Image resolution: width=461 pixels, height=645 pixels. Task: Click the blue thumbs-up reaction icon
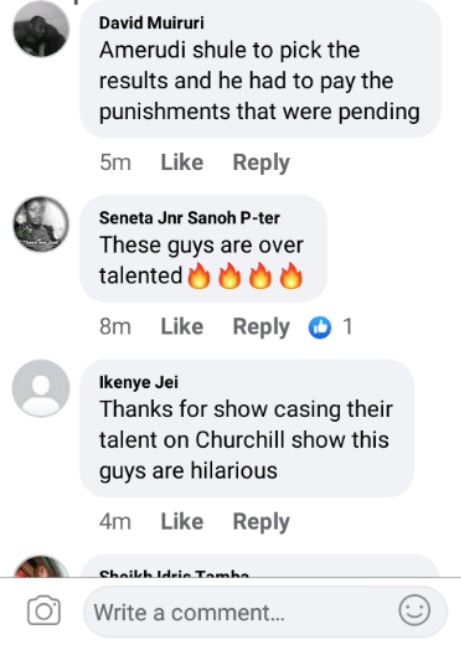[320, 327]
